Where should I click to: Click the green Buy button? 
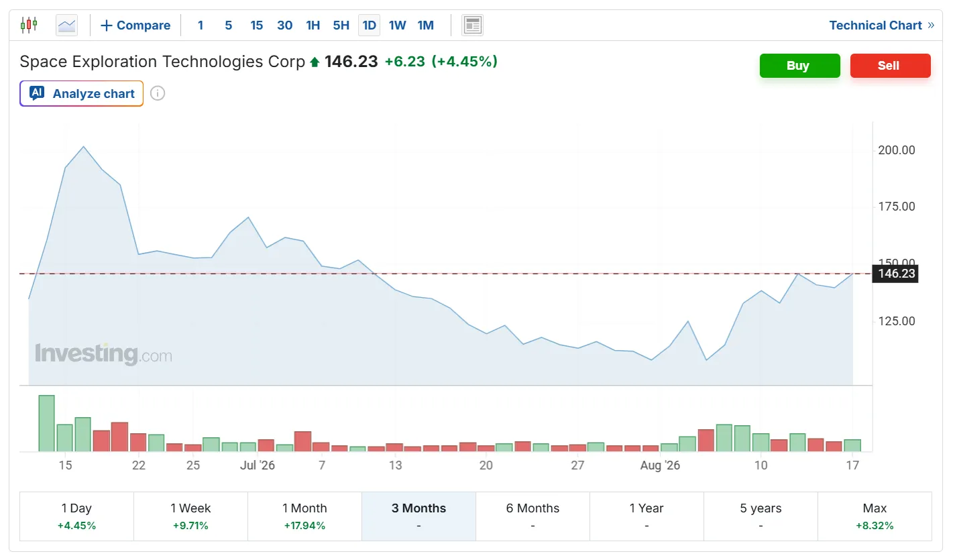tap(799, 66)
